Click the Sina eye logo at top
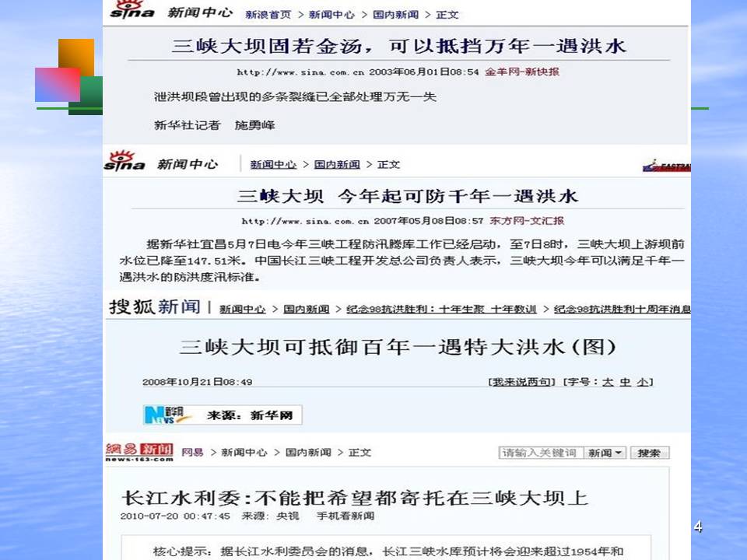Image resolution: width=747 pixels, height=560 pixels. 132,9
